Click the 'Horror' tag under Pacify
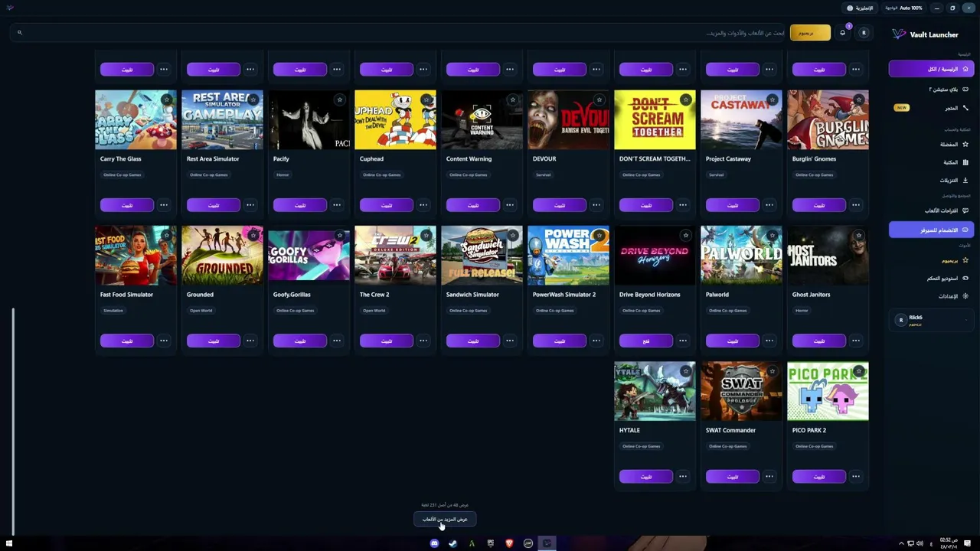The height and width of the screenshot is (551, 980). pos(283,175)
